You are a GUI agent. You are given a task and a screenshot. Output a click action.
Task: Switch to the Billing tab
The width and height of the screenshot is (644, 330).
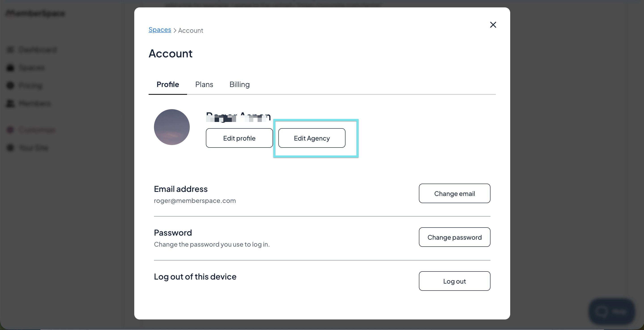click(239, 84)
